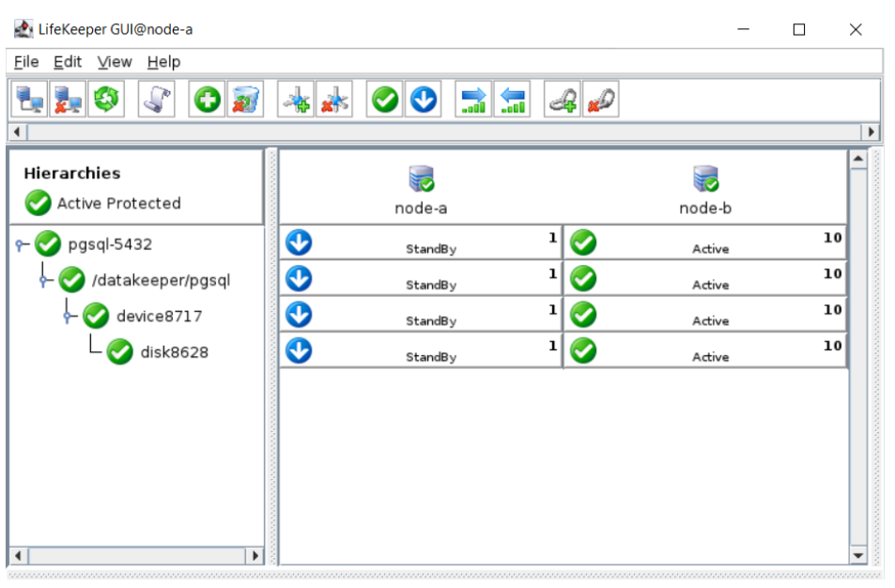Select /datakeeper/pgsql in the hierarchy tree

click(161, 280)
